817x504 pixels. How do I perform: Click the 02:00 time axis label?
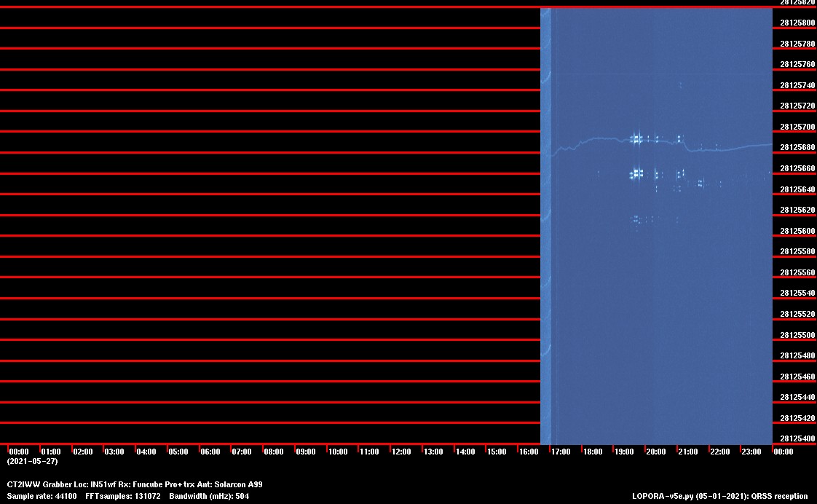(x=83, y=452)
